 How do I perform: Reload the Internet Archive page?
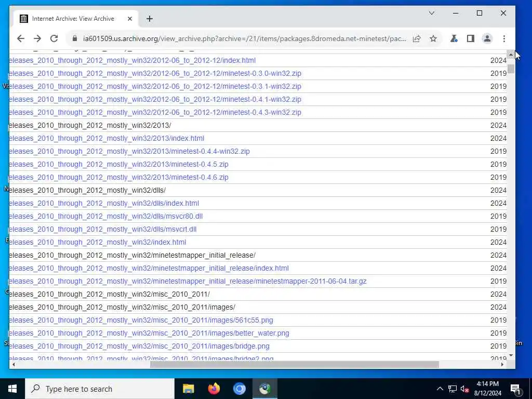pyautogui.click(x=54, y=38)
